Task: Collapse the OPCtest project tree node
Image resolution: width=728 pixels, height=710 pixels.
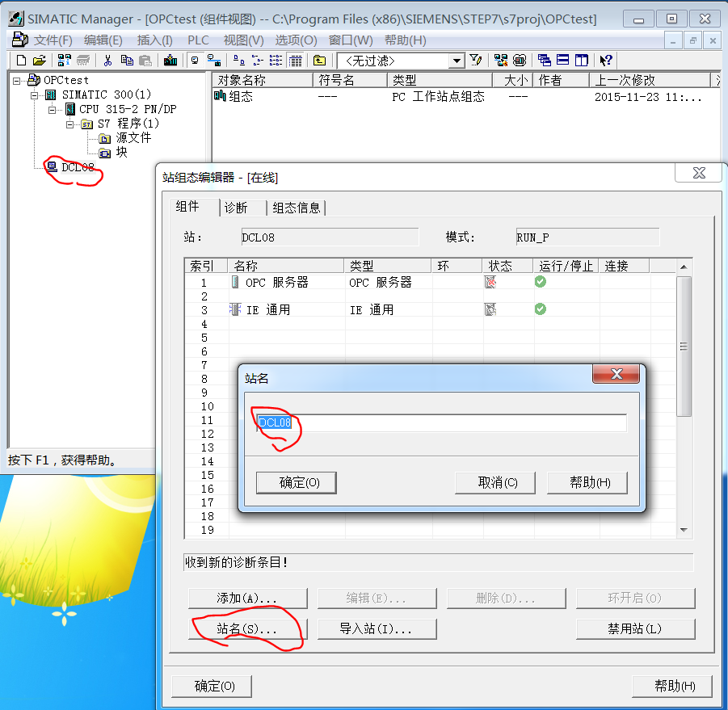Action: point(17,81)
